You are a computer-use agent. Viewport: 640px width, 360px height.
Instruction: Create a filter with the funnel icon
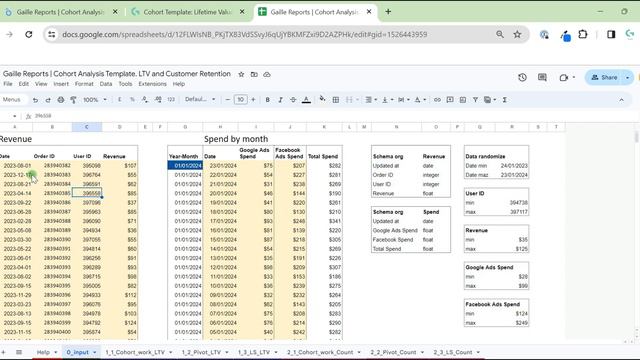[475, 100]
